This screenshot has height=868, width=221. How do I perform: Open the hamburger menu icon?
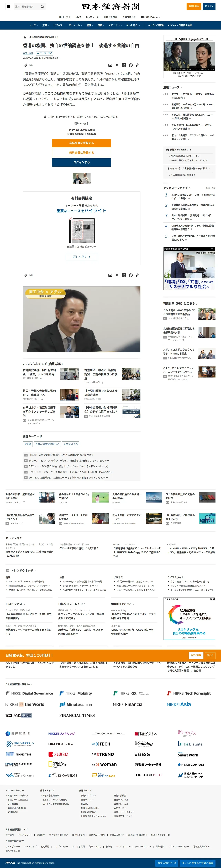[x=8, y=6]
